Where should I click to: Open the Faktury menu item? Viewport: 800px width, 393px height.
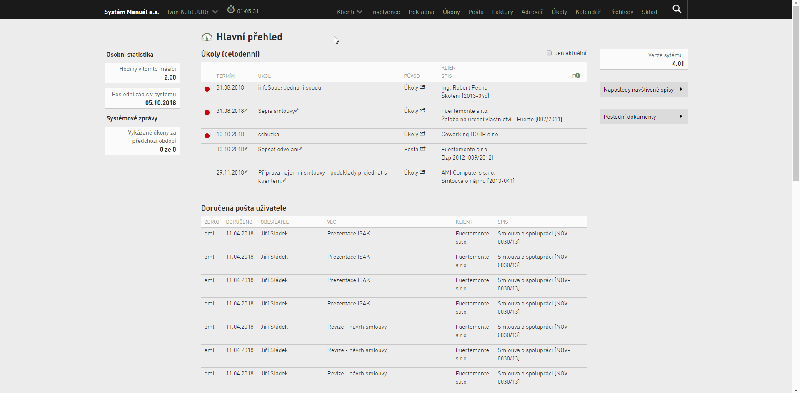coord(503,11)
